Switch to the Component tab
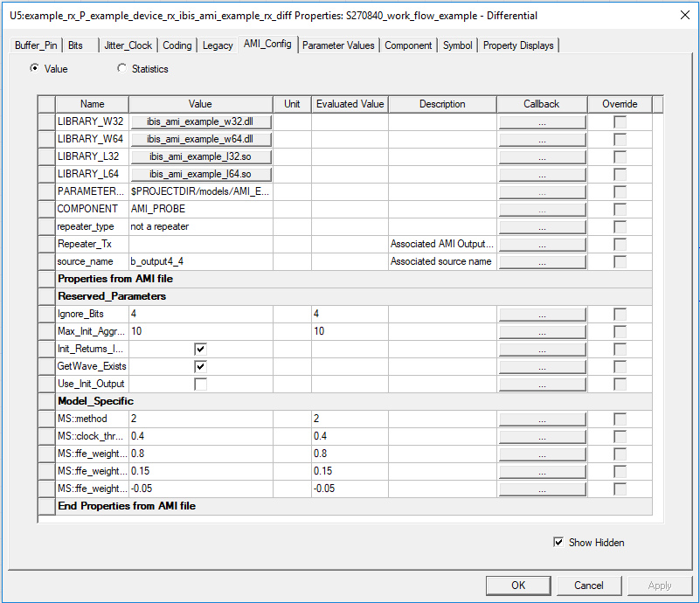700x603 pixels. [x=408, y=45]
